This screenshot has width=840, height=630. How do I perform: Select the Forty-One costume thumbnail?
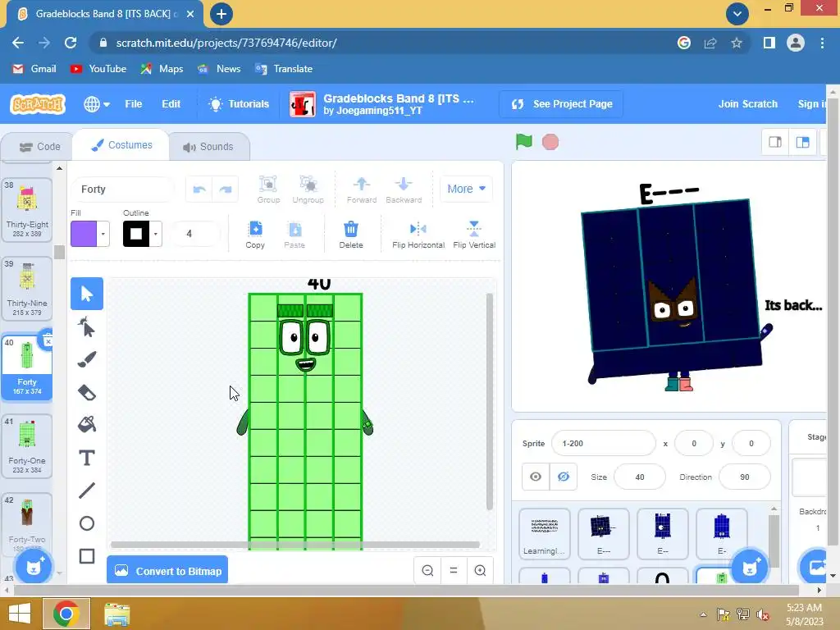(27, 445)
